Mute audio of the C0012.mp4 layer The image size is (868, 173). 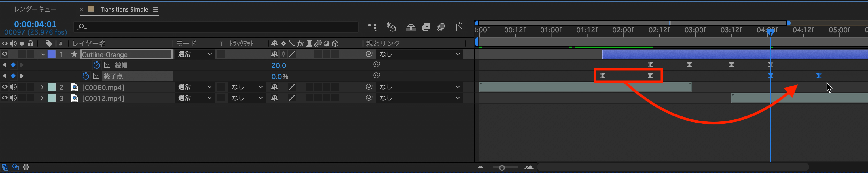13,98
